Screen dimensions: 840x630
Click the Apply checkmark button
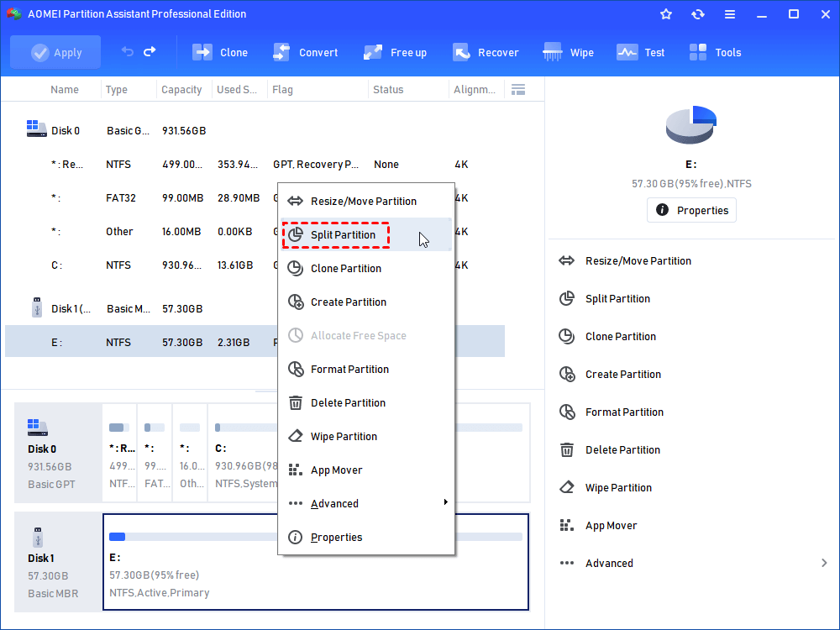coord(55,52)
